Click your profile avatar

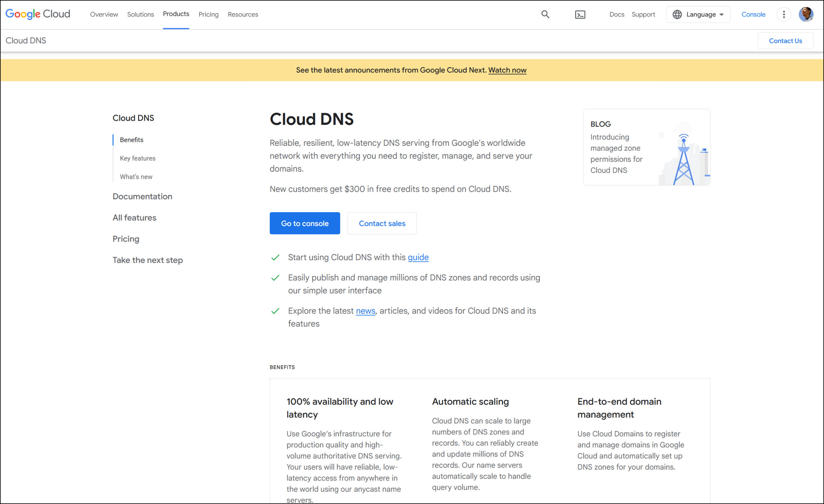[x=806, y=14]
